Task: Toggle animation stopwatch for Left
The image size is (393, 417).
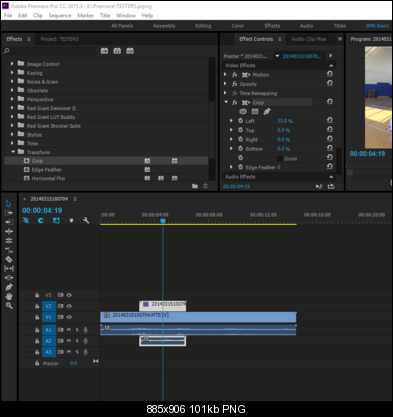Action: (x=240, y=121)
